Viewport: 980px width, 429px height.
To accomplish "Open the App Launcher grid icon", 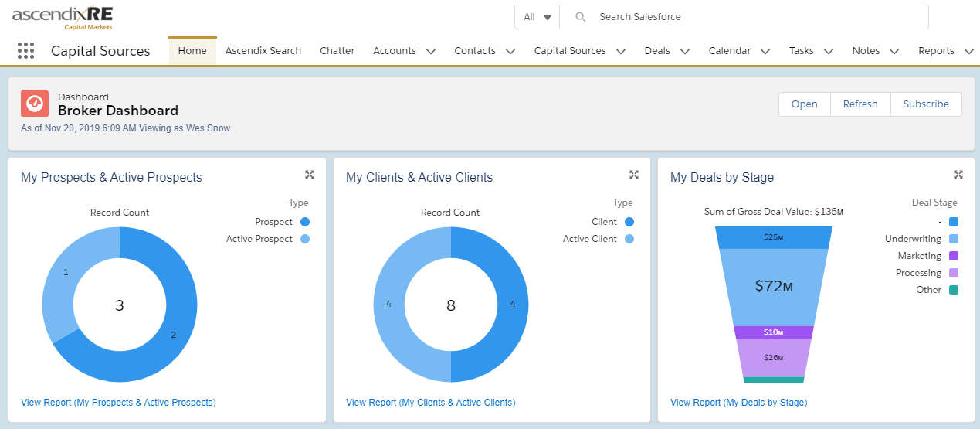I will [26, 51].
